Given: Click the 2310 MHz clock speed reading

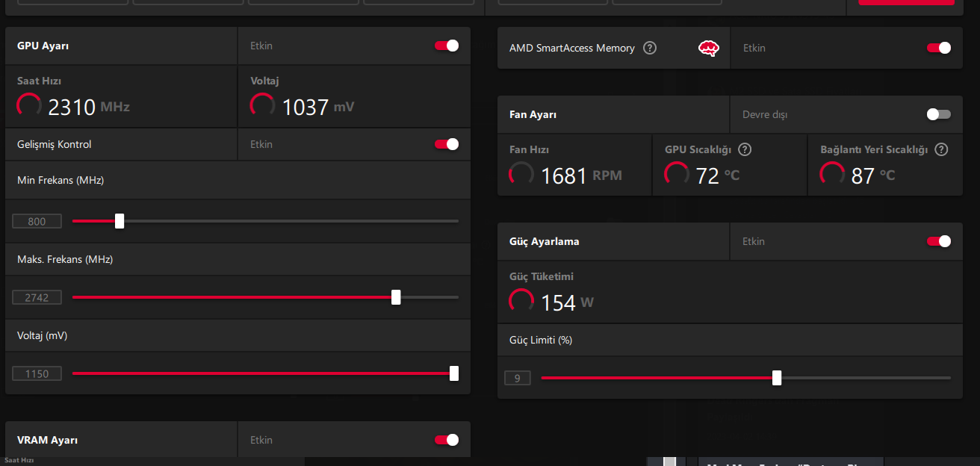Looking at the screenshot, I should coord(89,108).
